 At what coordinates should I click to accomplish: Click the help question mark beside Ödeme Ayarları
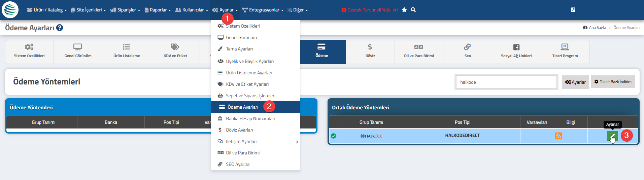pyautogui.click(x=60, y=28)
